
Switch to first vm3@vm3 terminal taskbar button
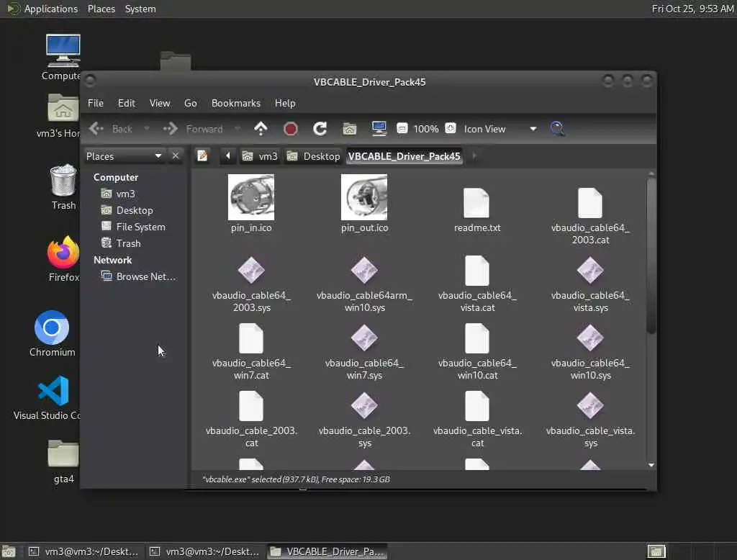click(x=83, y=551)
